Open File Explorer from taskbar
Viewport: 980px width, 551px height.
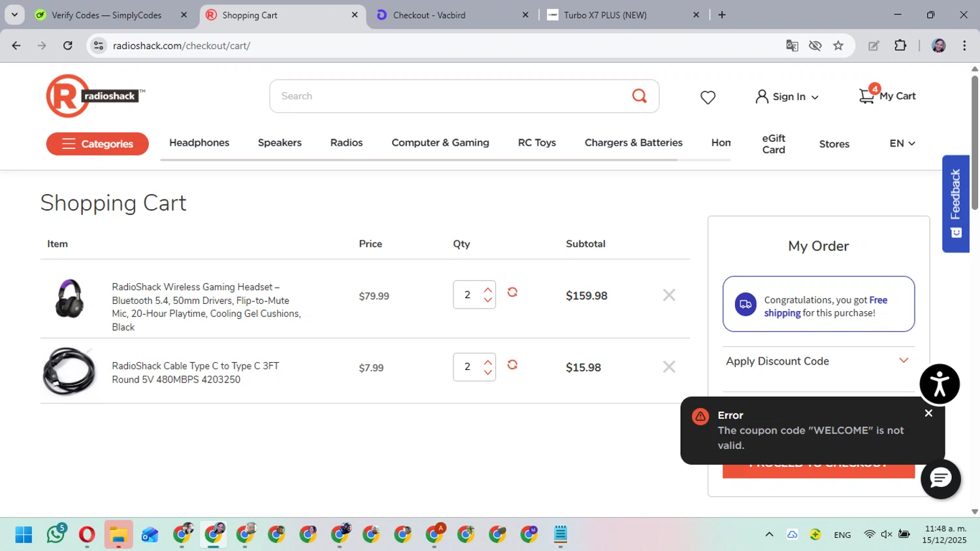pyautogui.click(x=118, y=535)
